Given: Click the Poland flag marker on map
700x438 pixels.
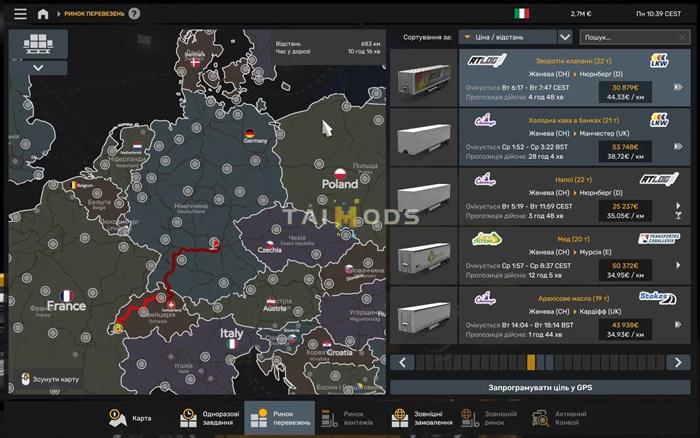Looking at the screenshot, I should coord(341,173).
